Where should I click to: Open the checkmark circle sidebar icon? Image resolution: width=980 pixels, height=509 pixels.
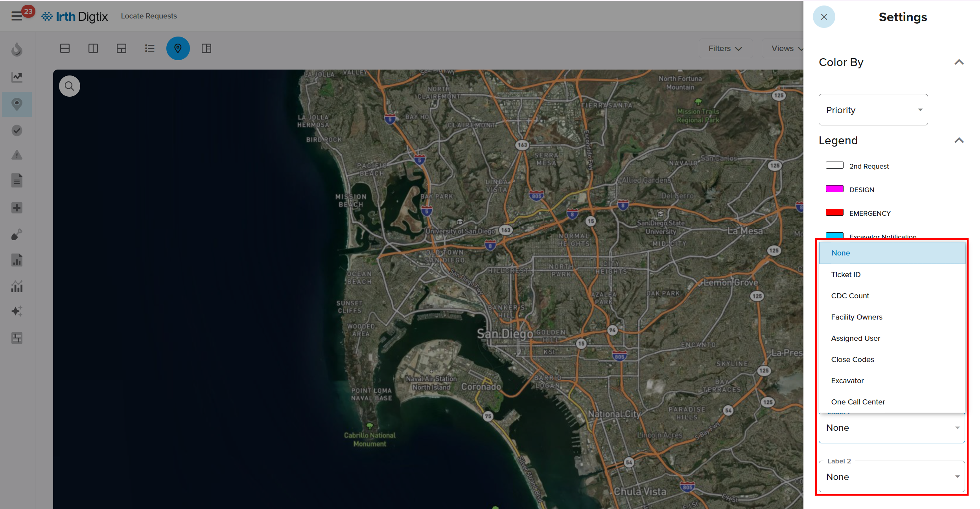[x=17, y=130]
